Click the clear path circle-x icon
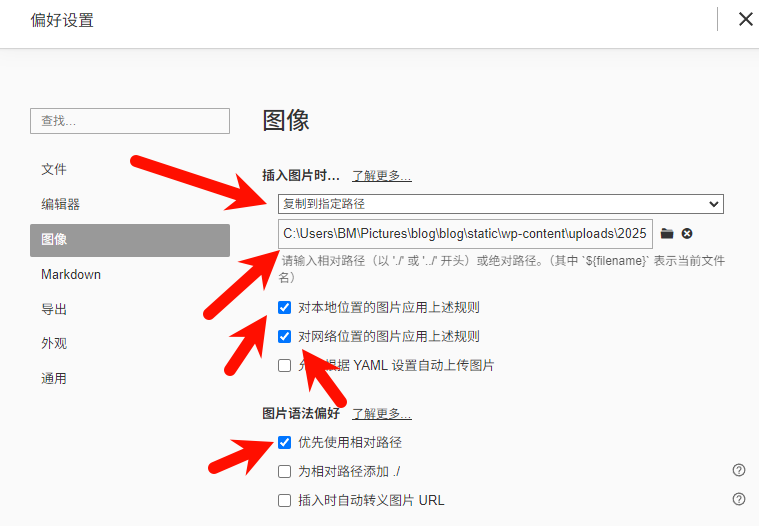This screenshot has width=759, height=526. 686,234
